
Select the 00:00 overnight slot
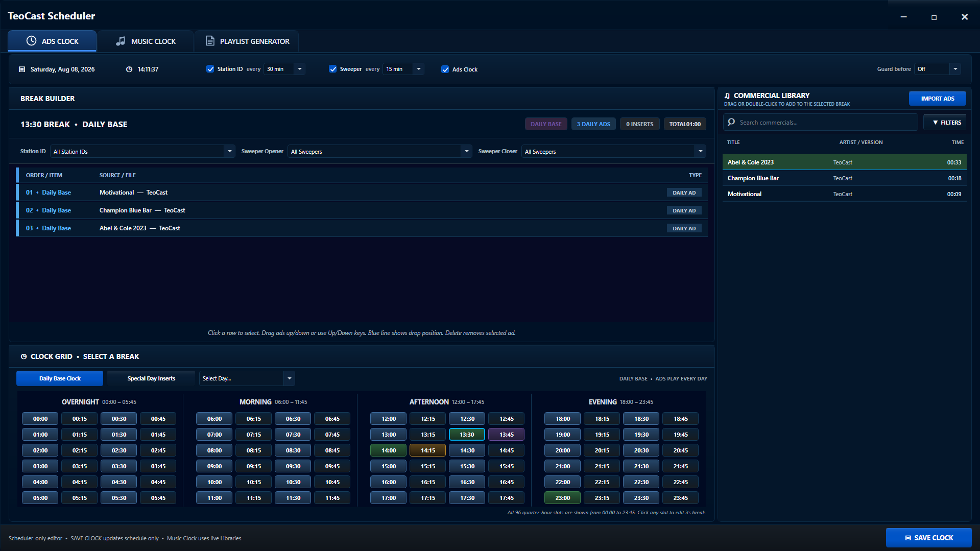click(x=40, y=419)
